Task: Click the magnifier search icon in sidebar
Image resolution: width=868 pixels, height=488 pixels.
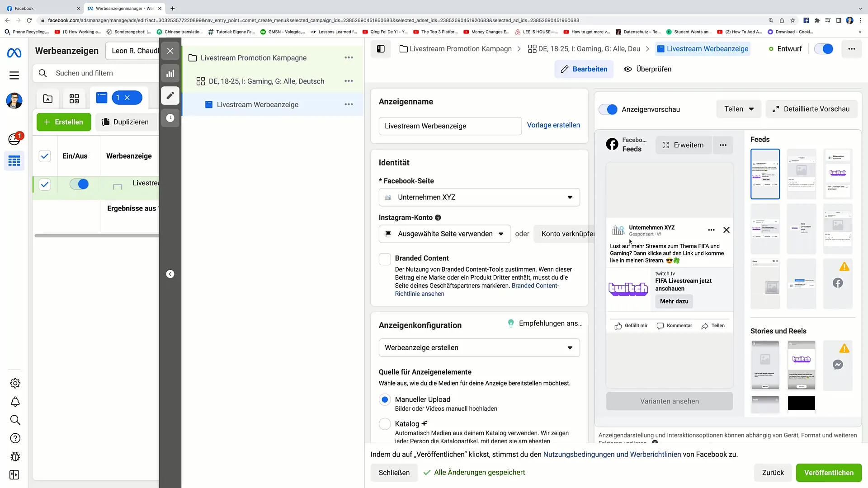Action: click(15, 420)
